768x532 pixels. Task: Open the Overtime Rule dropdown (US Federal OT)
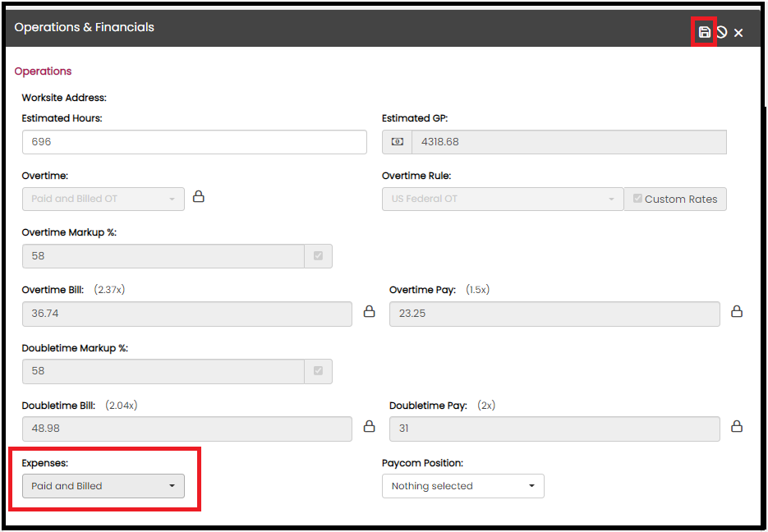click(x=503, y=199)
